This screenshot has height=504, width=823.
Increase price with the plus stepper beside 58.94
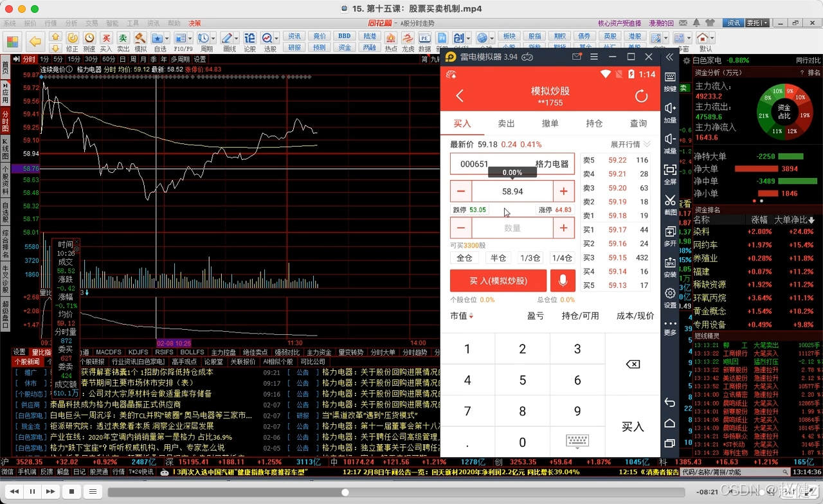click(563, 192)
